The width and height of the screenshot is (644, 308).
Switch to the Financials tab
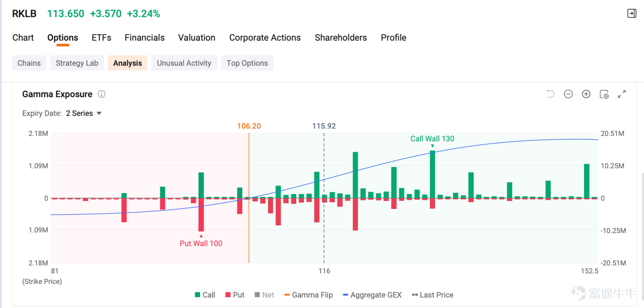click(x=144, y=38)
